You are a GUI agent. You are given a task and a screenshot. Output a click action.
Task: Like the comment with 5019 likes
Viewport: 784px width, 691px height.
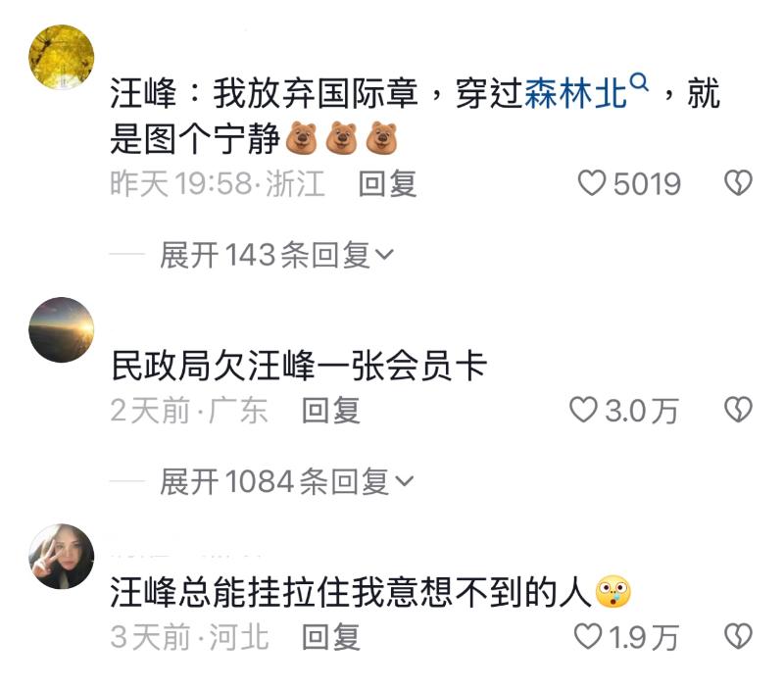coord(592,183)
